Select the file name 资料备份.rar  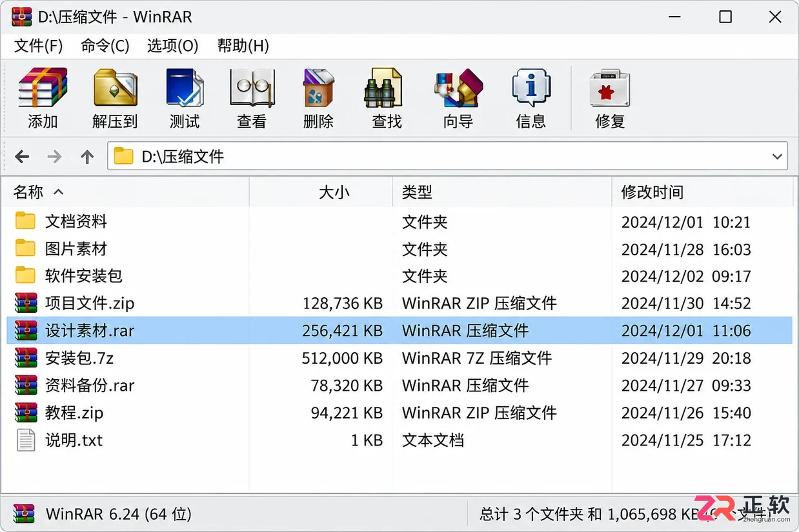[90, 385]
